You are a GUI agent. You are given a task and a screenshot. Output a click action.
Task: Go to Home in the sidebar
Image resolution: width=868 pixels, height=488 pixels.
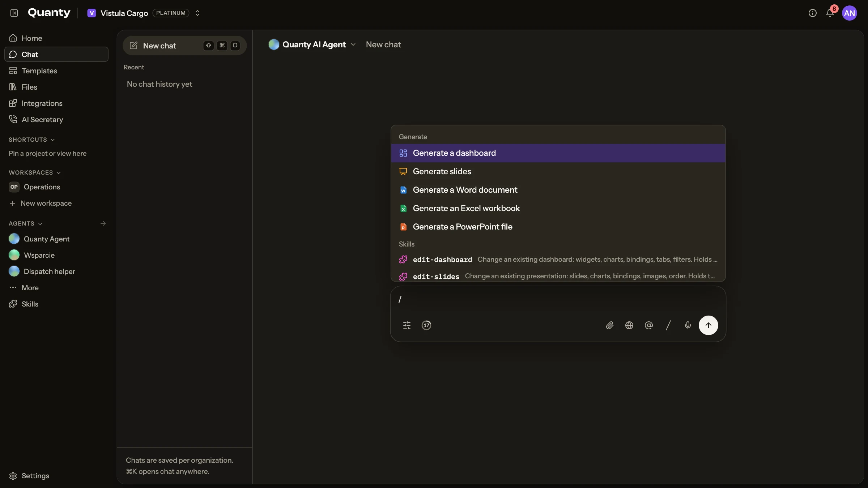[x=56, y=38]
